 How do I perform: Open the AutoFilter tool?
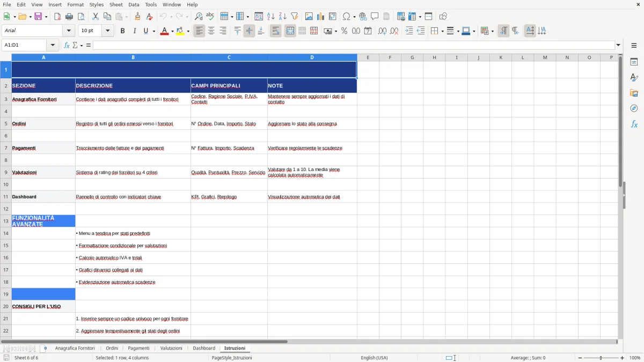tap(294, 16)
